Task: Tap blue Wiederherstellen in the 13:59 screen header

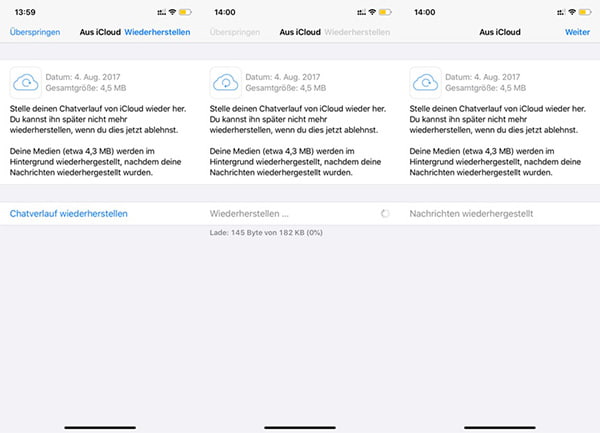Action: point(157,32)
